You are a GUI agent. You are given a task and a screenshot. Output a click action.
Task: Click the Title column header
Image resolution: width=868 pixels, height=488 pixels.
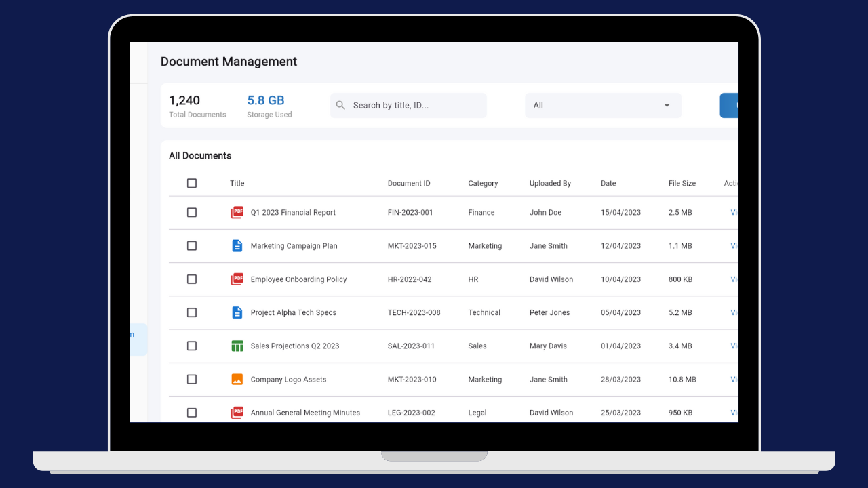(237, 183)
